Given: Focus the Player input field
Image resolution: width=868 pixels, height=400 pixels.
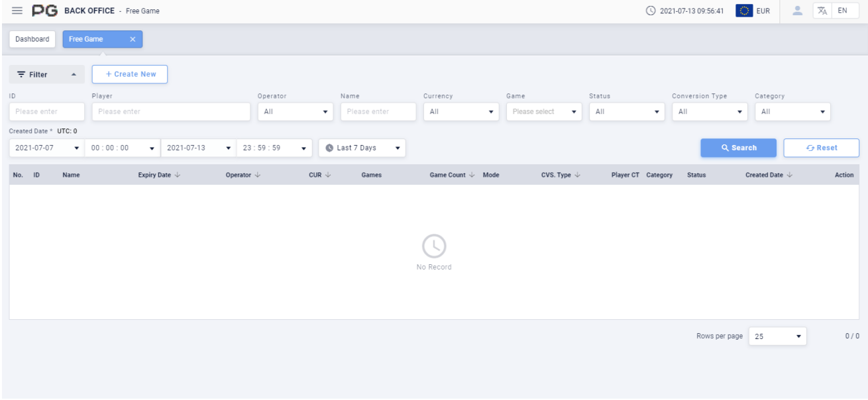Looking at the screenshot, I should coord(171,112).
